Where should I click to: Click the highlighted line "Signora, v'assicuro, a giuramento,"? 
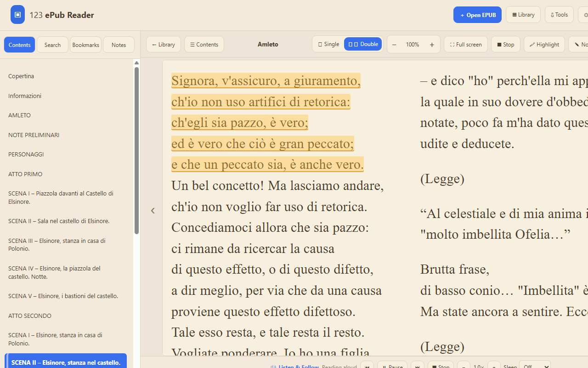point(266,80)
